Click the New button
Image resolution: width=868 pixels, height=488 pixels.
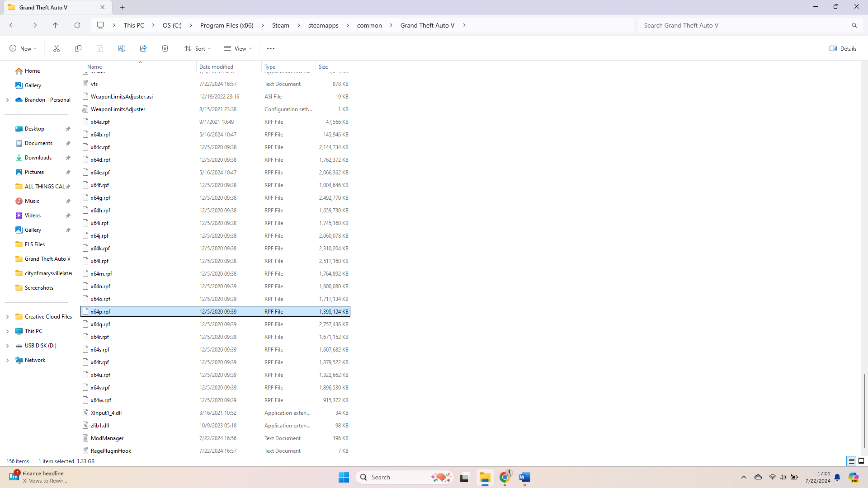click(x=23, y=48)
